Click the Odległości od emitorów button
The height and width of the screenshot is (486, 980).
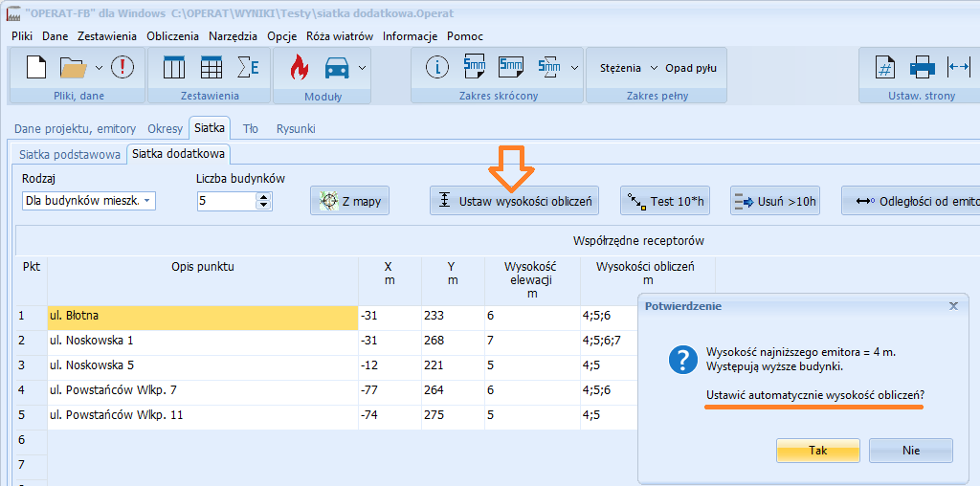[x=911, y=201]
